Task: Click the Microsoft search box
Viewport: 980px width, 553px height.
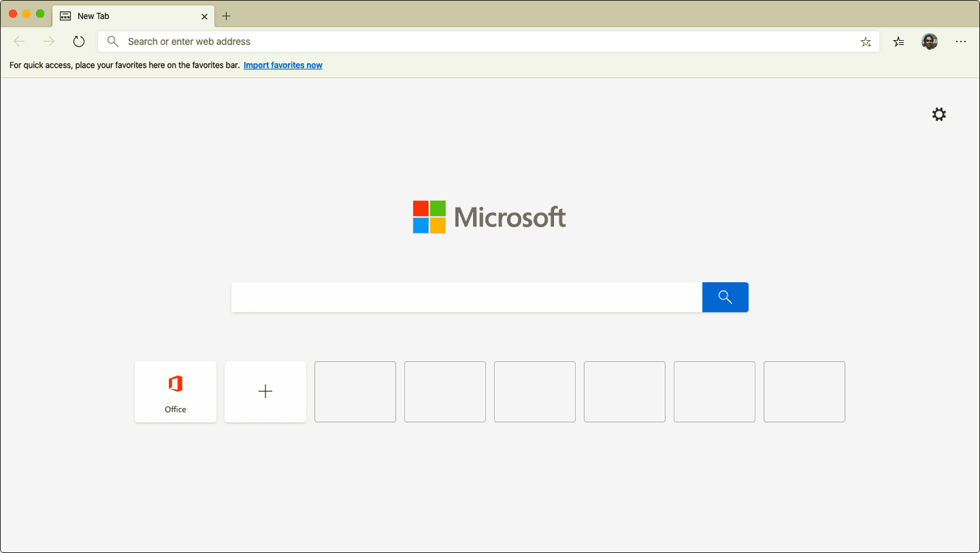Action: coord(467,297)
